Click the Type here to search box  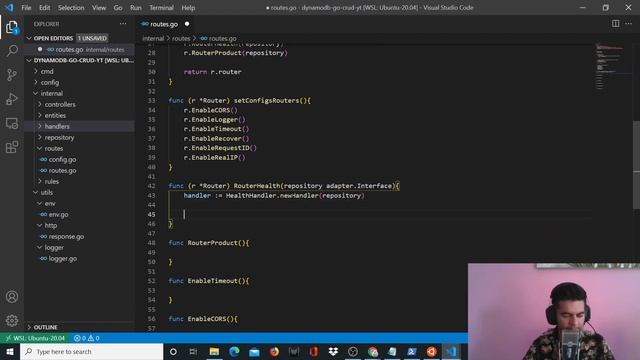click(91, 351)
